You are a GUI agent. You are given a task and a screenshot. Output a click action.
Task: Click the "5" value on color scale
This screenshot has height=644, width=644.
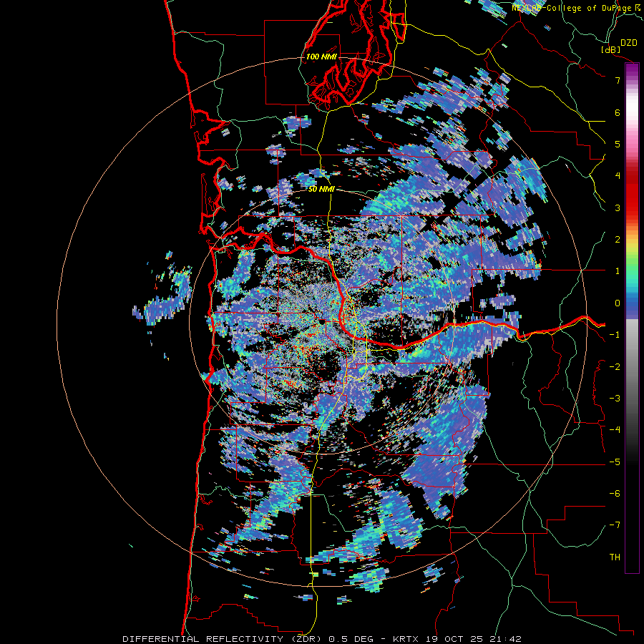[x=618, y=144]
